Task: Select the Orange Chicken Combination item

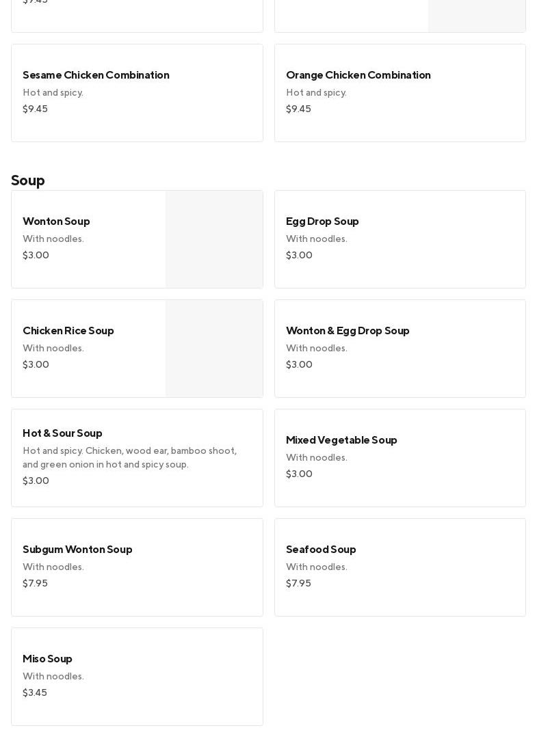Action: pos(400,93)
